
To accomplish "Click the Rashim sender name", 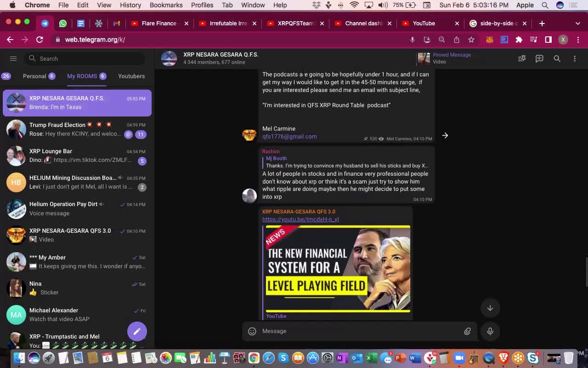I will (271, 151).
